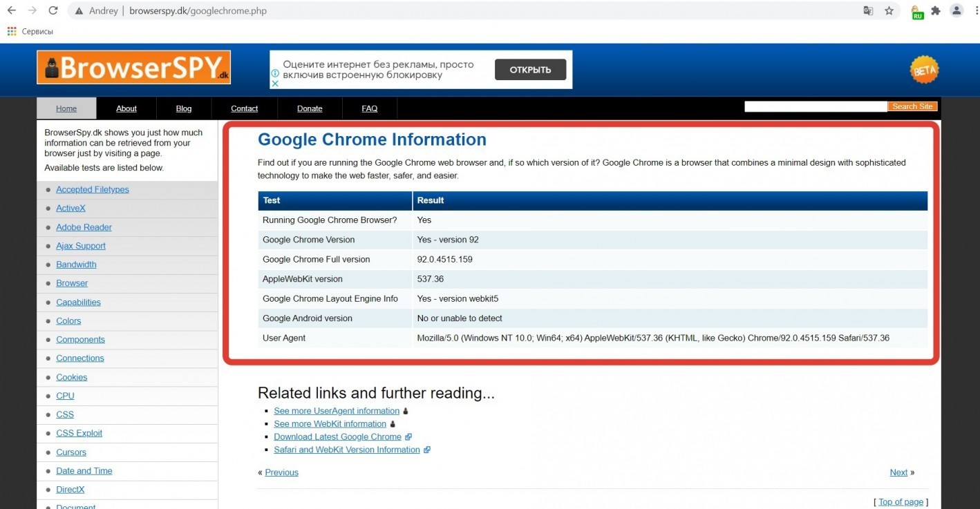Open the Ajax Support test link
980x509 pixels.
[x=81, y=246]
